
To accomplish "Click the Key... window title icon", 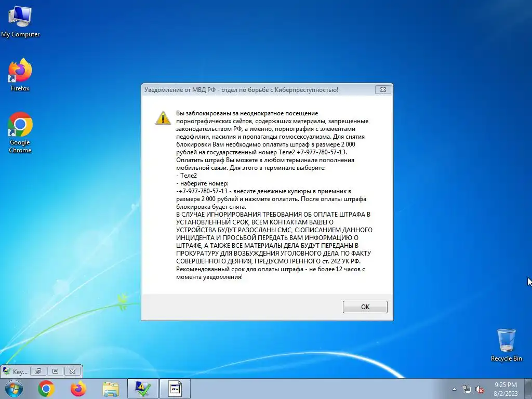I will click(6, 371).
